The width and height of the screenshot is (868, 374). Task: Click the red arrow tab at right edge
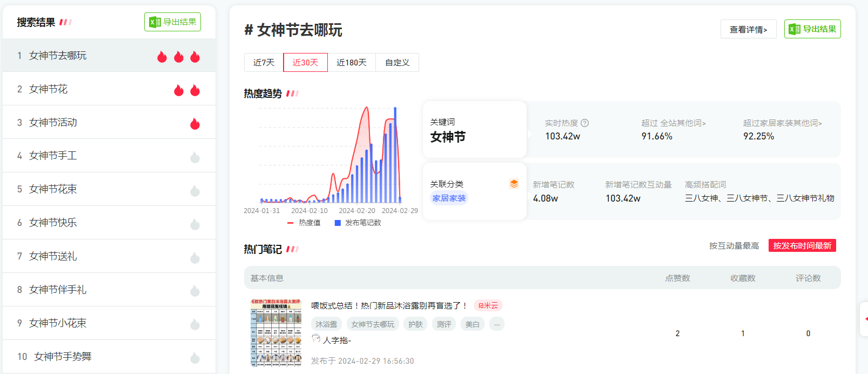coord(864,319)
